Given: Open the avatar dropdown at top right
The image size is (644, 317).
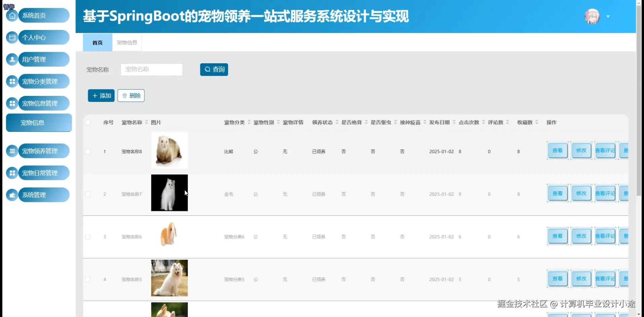Looking at the screenshot, I should [x=608, y=16].
